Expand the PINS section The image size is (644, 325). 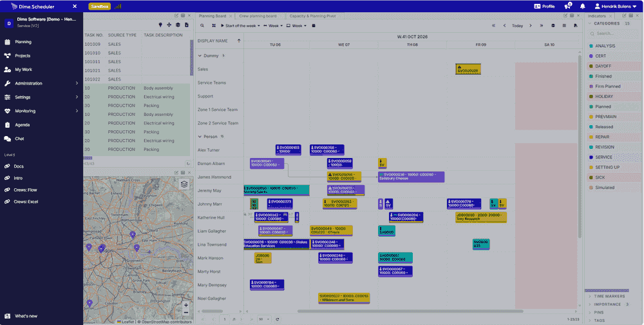pos(590,312)
